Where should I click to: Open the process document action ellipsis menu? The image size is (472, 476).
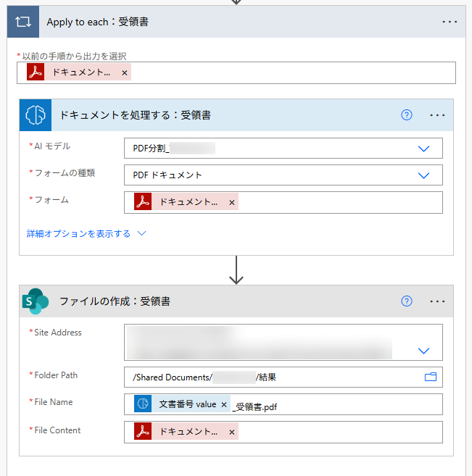(437, 115)
